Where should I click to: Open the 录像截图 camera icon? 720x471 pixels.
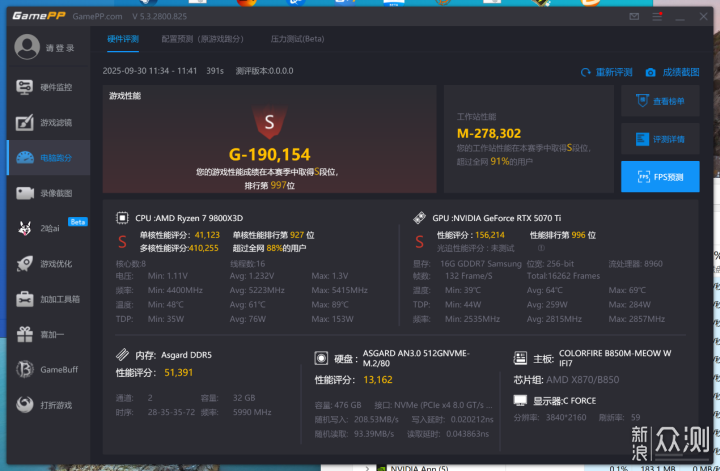click(x=25, y=193)
